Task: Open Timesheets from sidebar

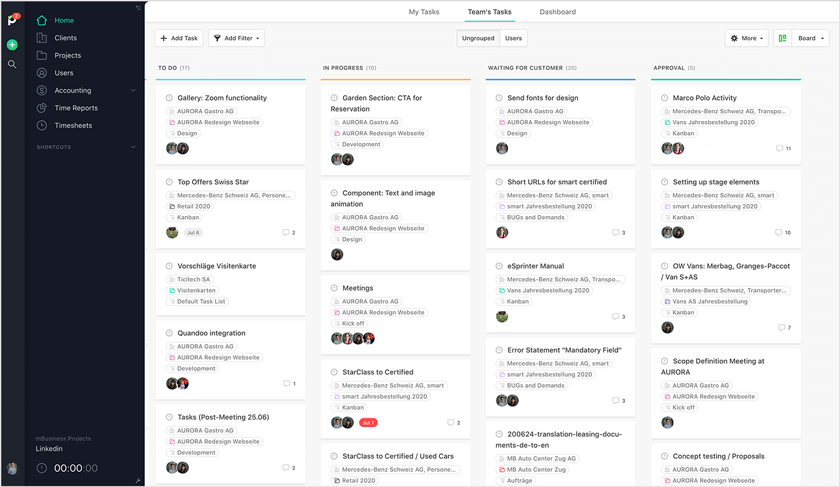Action: (73, 125)
